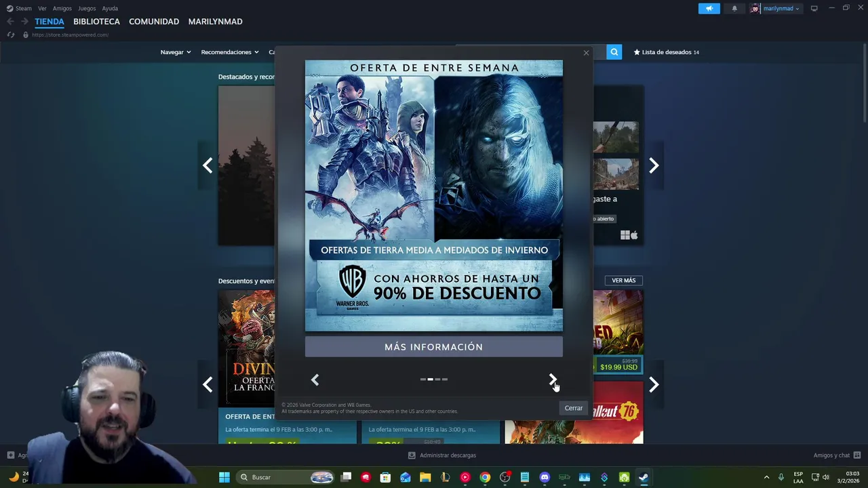
Task: Open the Ver menu
Action: (42, 8)
